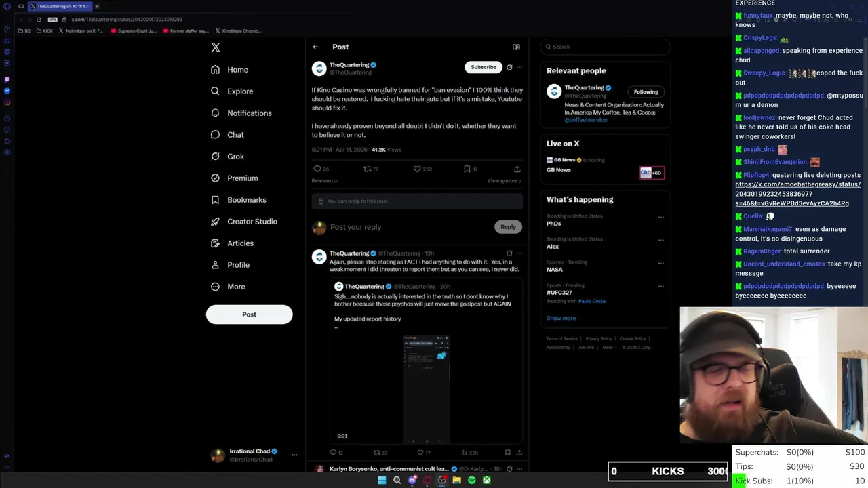This screenshot has width=868, height=488.
Task: Open Irrational Chad account menu dots
Action: coord(294,455)
